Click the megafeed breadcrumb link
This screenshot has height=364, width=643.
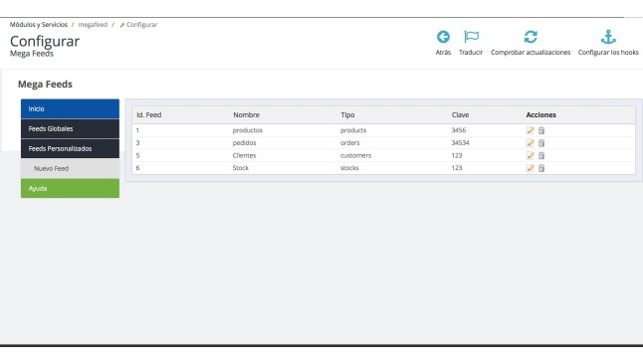[x=93, y=25]
